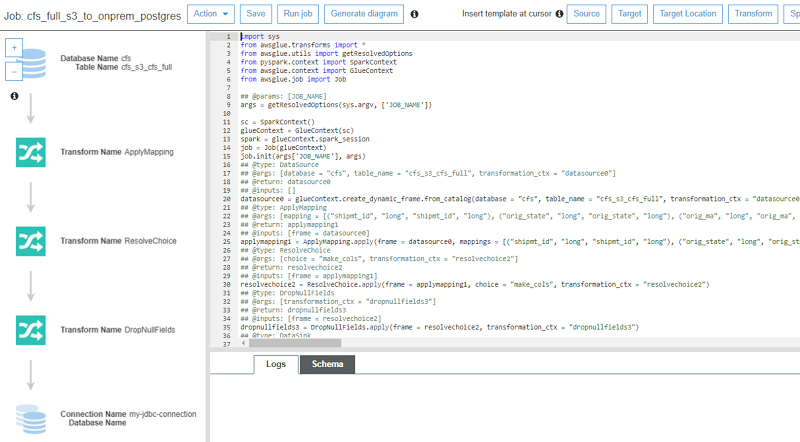Click line 35 dropnullfields3 assignment
Viewport: 800px width, 442px height.
coord(440,327)
